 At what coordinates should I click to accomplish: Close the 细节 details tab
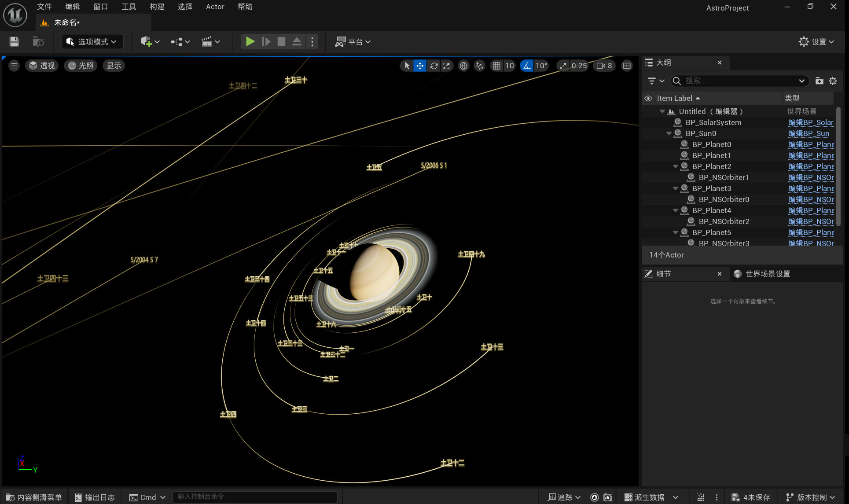pos(720,274)
